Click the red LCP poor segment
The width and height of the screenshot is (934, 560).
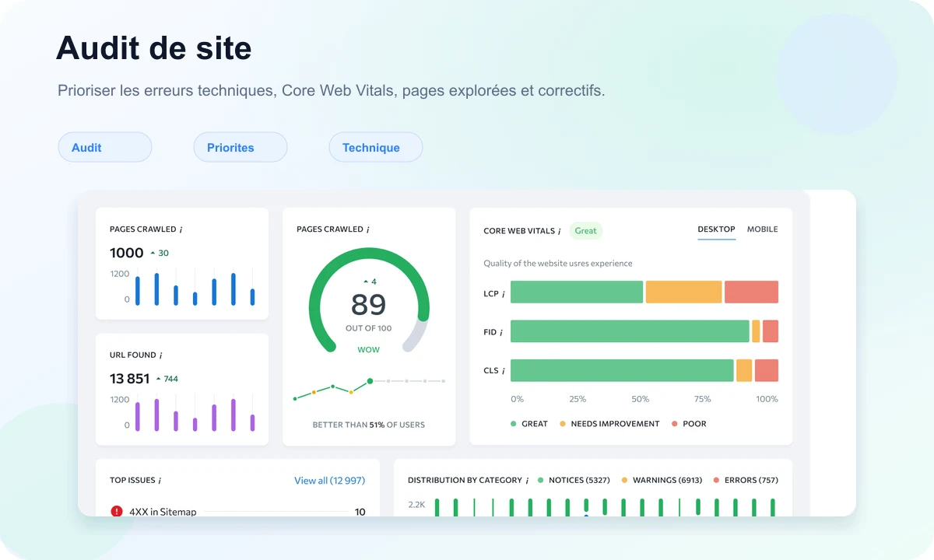[x=751, y=292]
